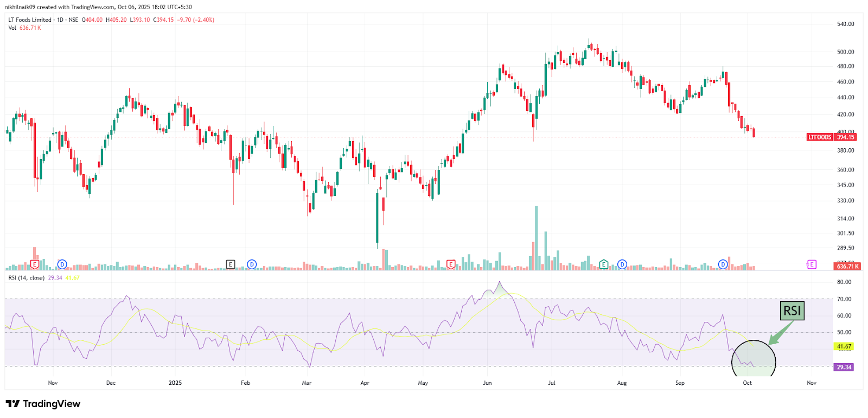Click the blue dividend marker in late September

(723, 264)
